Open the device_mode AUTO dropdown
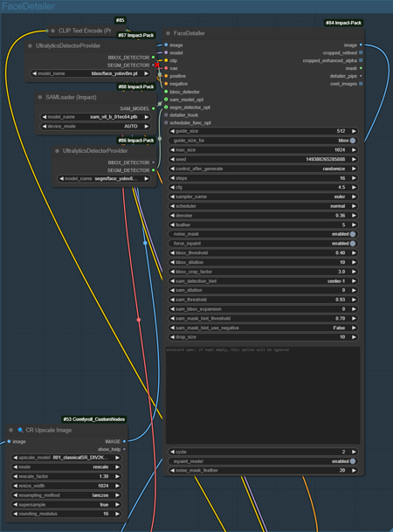Image resolution: width=393 pixels, height=532 pixels. point(95,126)
